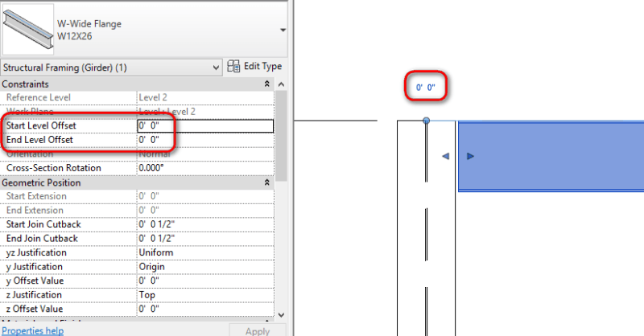Viewport: 644px width, 336px height.
Task: Open the Properties help link
Action: (32, 330)
